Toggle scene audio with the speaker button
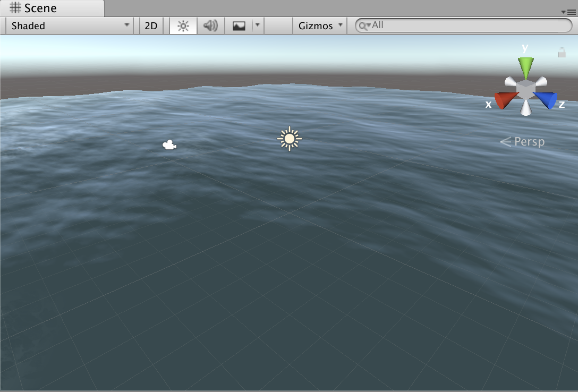Viewport: 578px width, 392px height. [211, 25]
